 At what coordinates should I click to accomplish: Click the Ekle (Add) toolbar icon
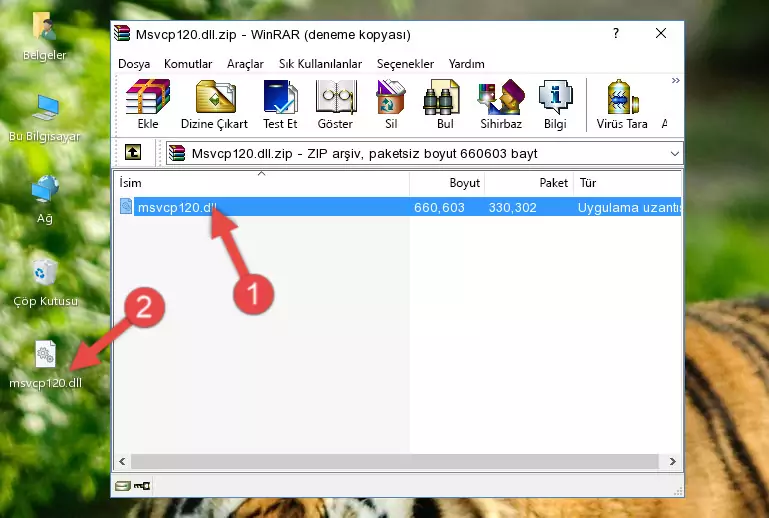pos(148,104)
